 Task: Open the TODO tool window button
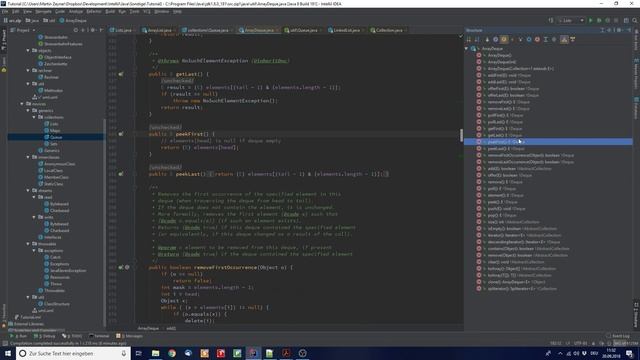[72, 336]
